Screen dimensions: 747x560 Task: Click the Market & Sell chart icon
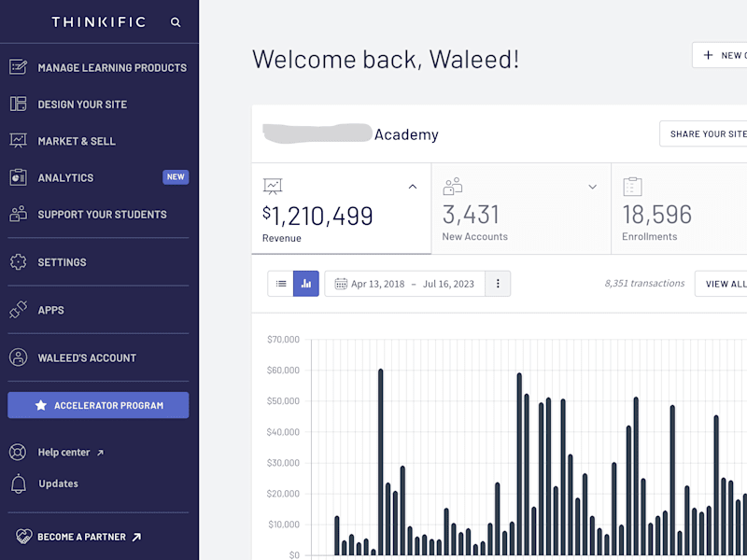18,141
